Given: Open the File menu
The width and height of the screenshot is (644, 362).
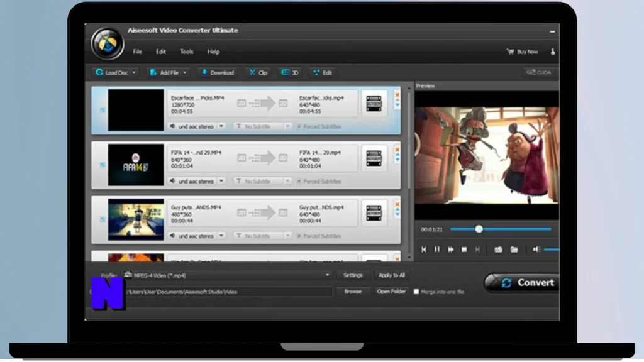Looking at the screenshot, I should [x=137, y=52].
